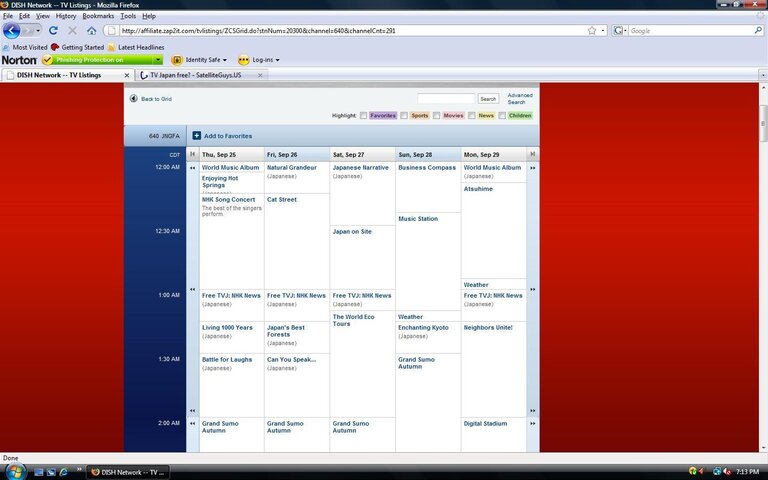Close the DISH Network TV Listings tab
768x480 pixels.
click(127, 75)
